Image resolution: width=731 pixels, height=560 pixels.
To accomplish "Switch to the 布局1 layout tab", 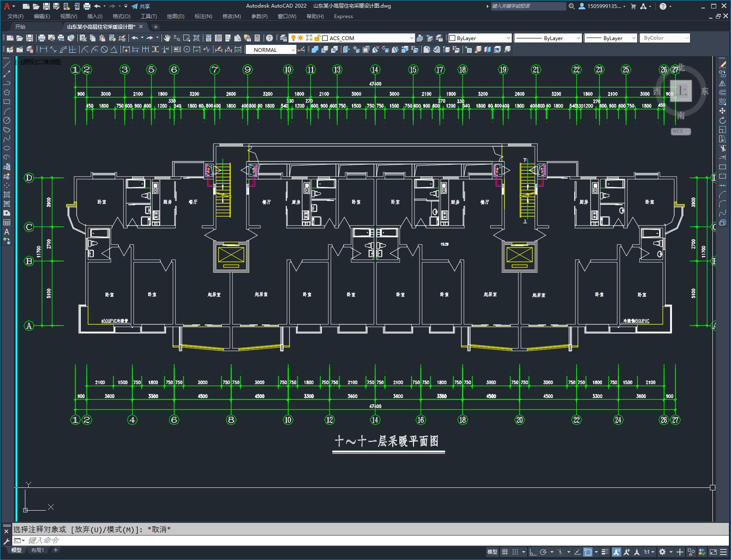I will [38, 550].
